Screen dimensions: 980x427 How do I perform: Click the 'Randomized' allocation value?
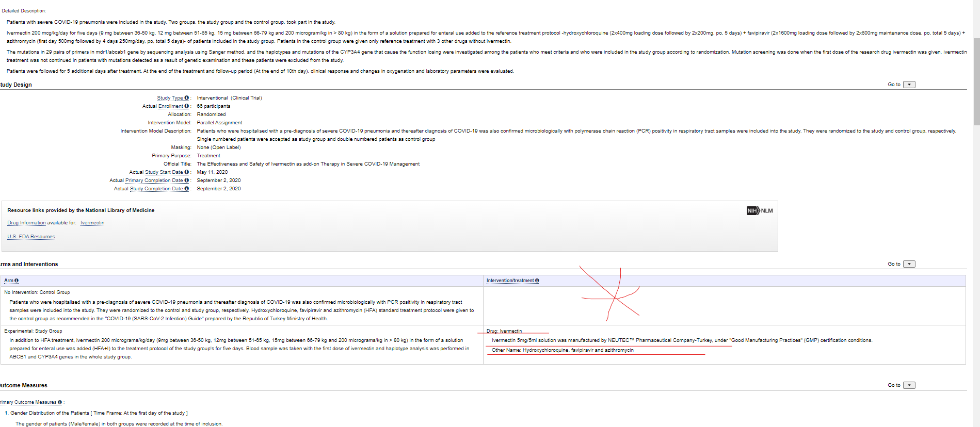point(211,114)
